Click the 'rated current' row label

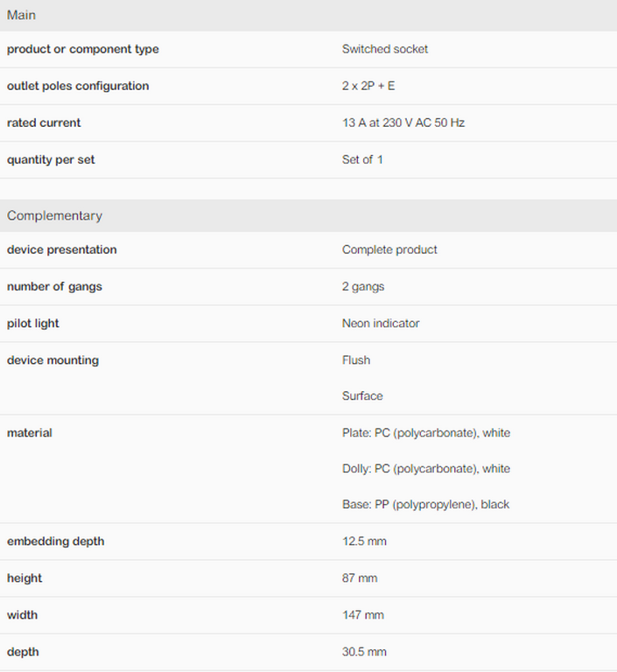[44, 122]
